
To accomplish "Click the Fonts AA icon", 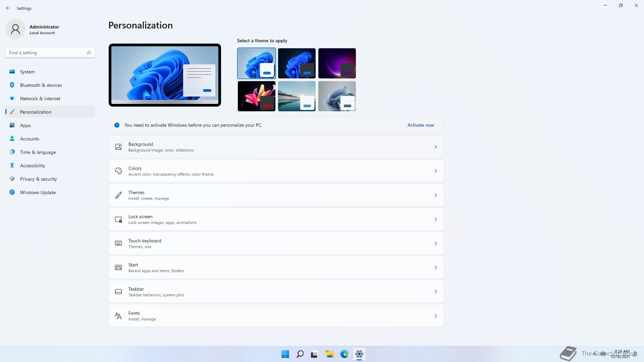I will [x=118, y=316].
